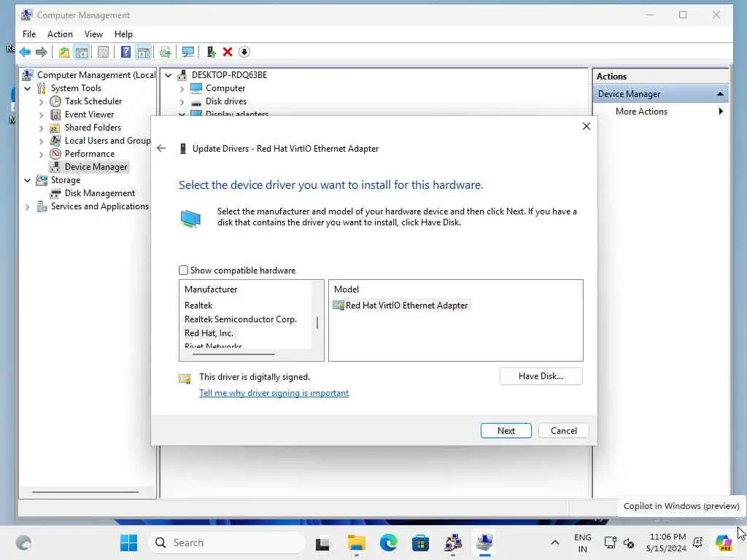Expand Local Users and Groups node
This screenshot has width=747, height=560.
pos(41,141)
